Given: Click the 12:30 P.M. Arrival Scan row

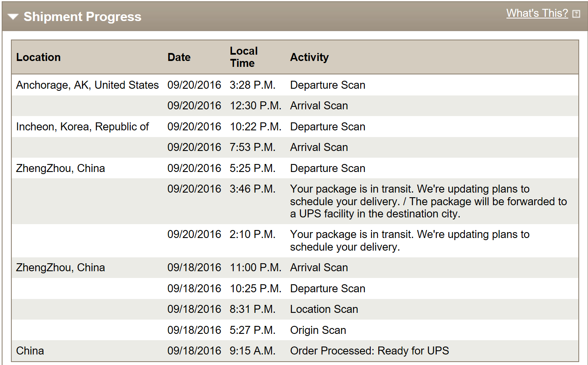Looking at the screenshot, I should click(295, 106).
